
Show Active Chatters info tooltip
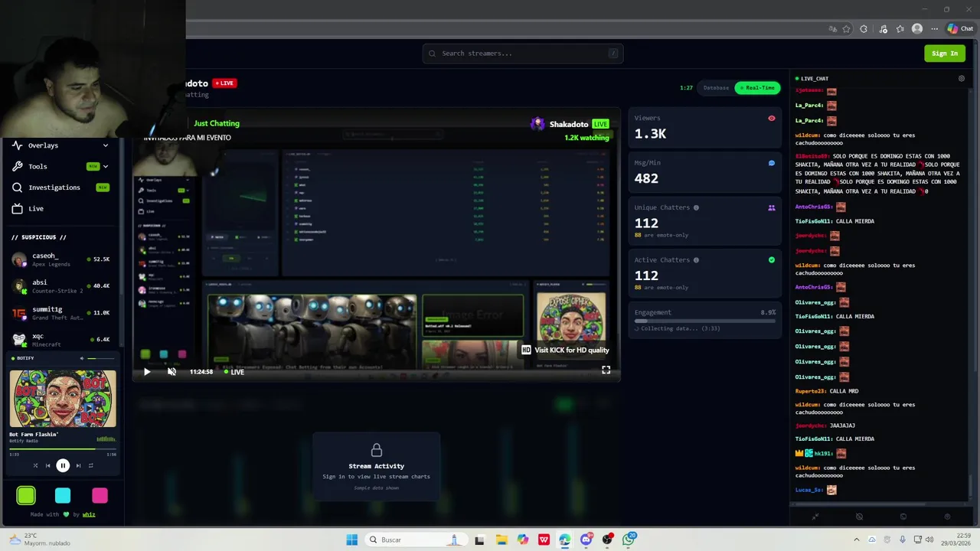696,260
